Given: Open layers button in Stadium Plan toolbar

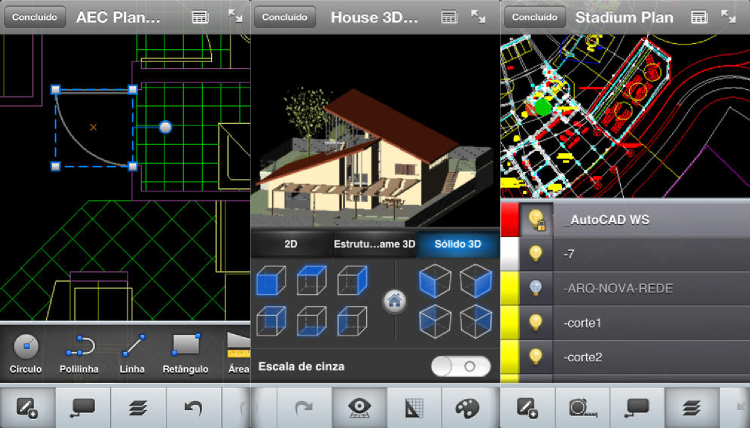Looking at the screenshot, I should [692, 408].
